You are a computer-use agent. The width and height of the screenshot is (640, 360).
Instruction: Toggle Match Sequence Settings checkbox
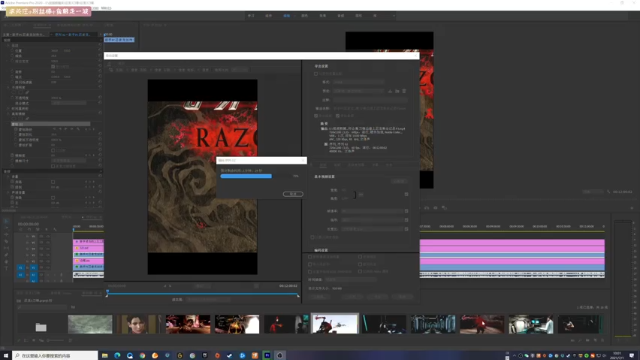(316, 74)
